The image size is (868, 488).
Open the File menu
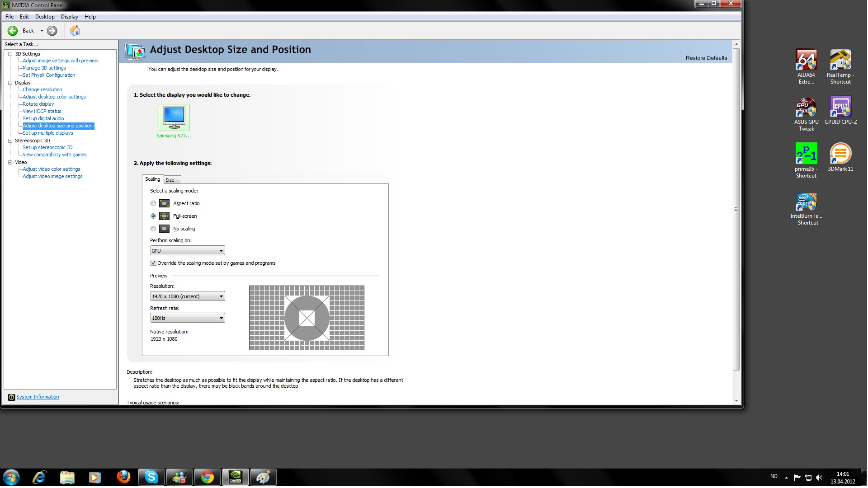(x=9, y=17)
